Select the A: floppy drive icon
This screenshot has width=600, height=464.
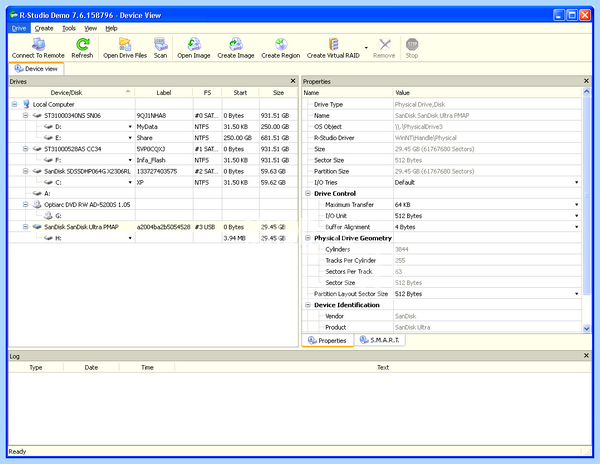37,194
